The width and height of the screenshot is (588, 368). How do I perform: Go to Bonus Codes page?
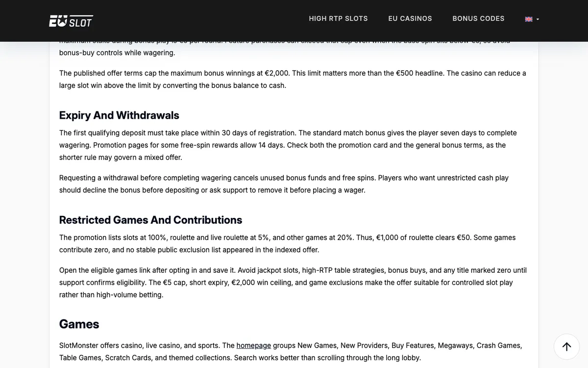click(x=478, y=19)
